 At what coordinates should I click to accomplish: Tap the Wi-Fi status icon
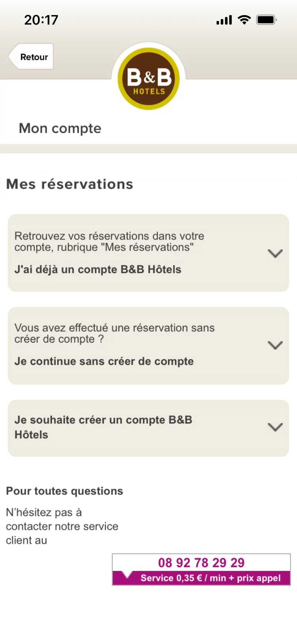point(244,20)
